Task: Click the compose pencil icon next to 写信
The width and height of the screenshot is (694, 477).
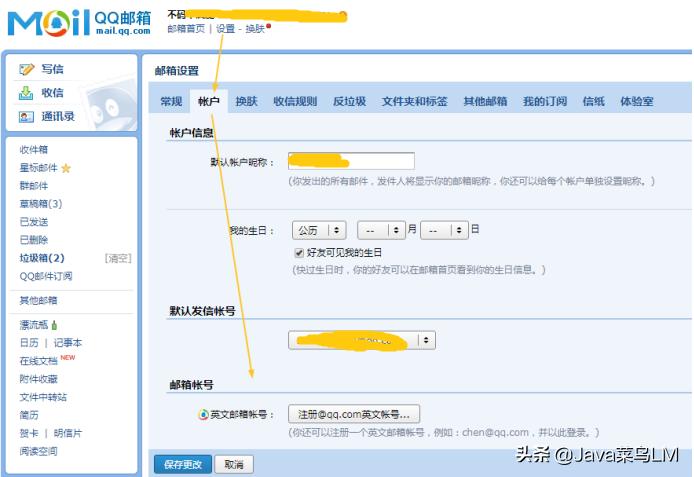Action: click(27, 69)
